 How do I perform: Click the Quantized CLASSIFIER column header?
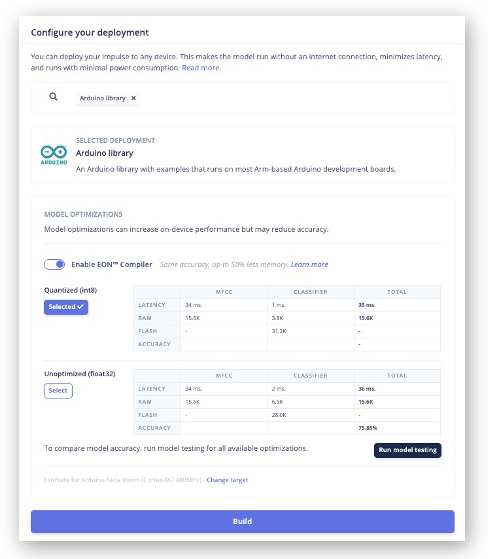pos(310,292)
